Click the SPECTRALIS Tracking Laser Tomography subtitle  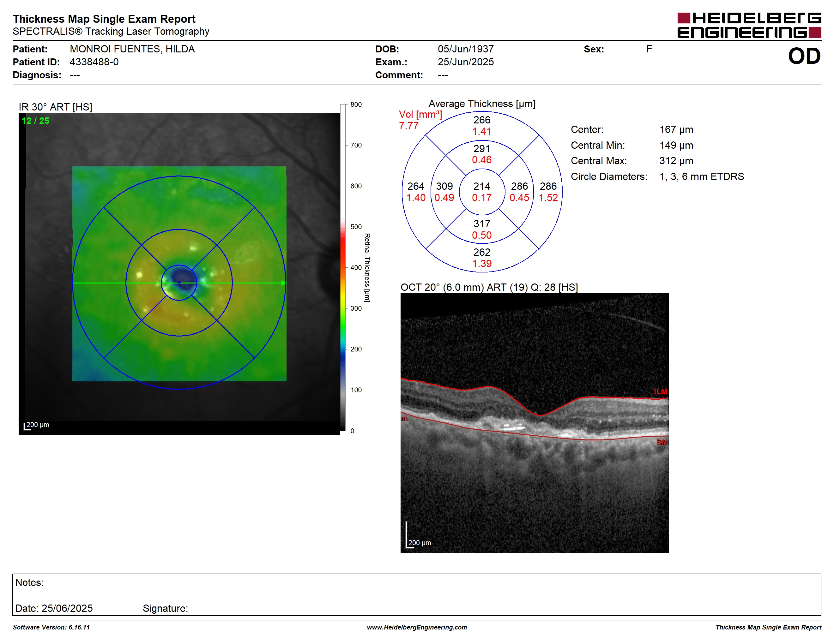[x=111, y=31]
